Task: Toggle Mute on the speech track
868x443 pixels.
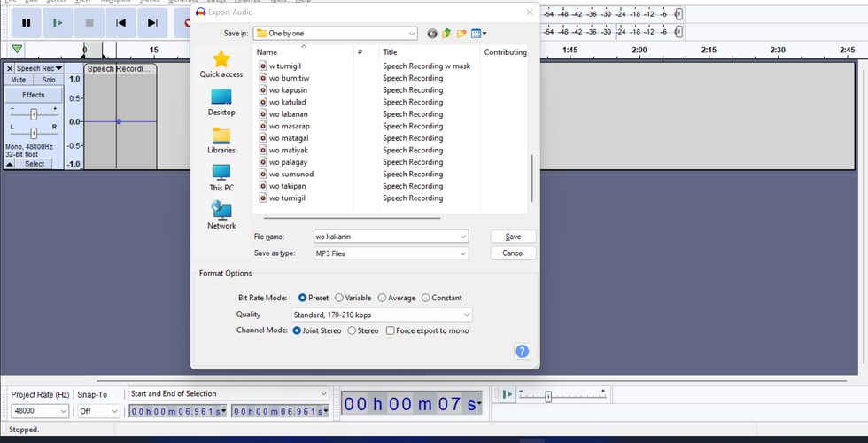Action: (19, 80)
